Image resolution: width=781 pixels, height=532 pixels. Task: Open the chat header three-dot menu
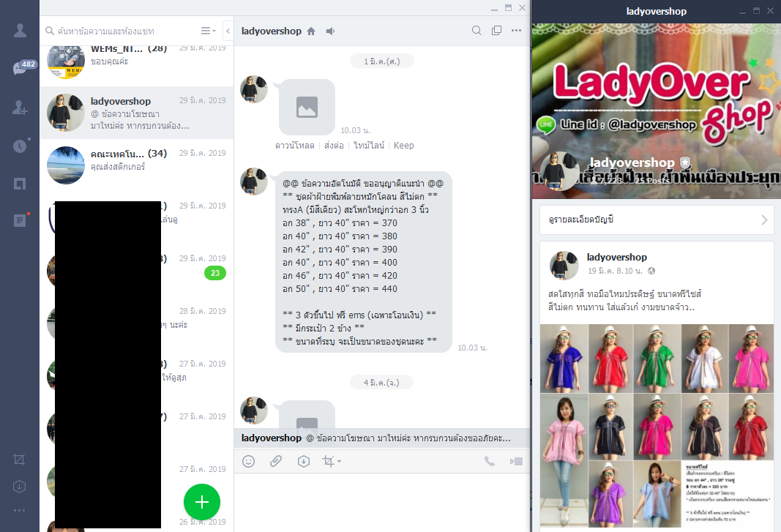tap(517, 31)
